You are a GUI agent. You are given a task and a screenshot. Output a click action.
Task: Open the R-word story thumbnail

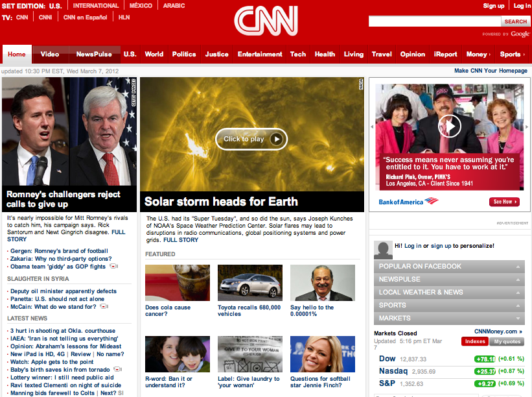coord(178,354)
